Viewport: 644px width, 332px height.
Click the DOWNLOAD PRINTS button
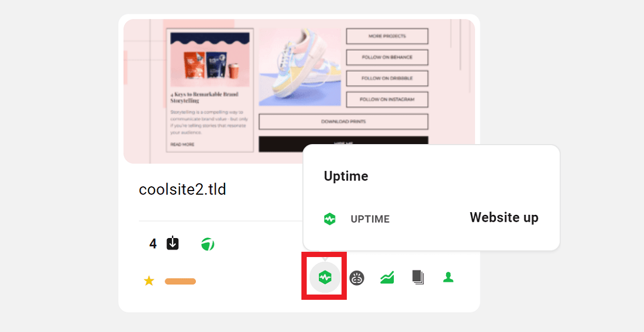point(343,121)
